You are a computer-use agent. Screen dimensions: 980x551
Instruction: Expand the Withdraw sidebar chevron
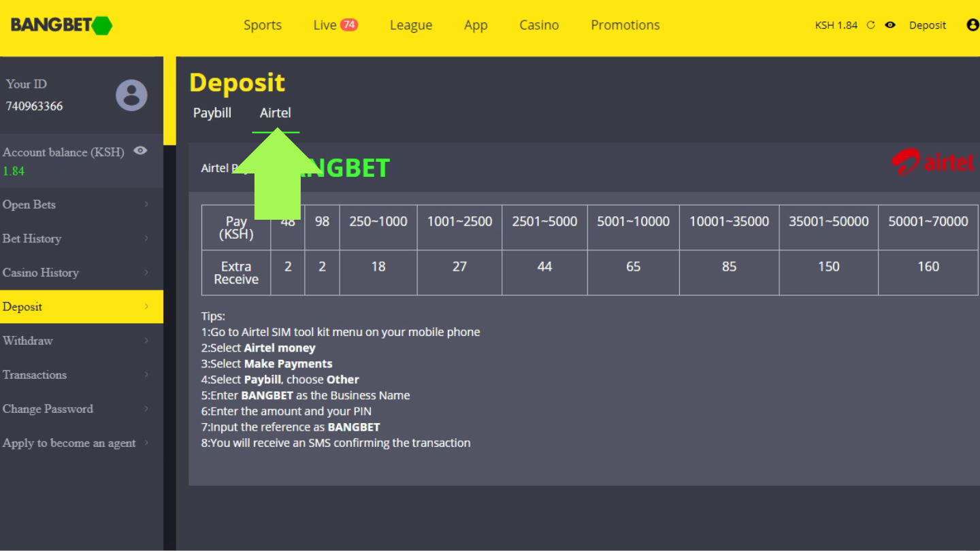pyautogui.click(x=146, y=341)
